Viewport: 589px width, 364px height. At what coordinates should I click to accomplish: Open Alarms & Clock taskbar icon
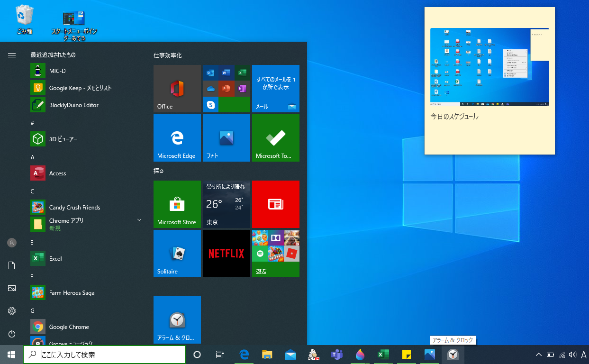click(453, 355)
